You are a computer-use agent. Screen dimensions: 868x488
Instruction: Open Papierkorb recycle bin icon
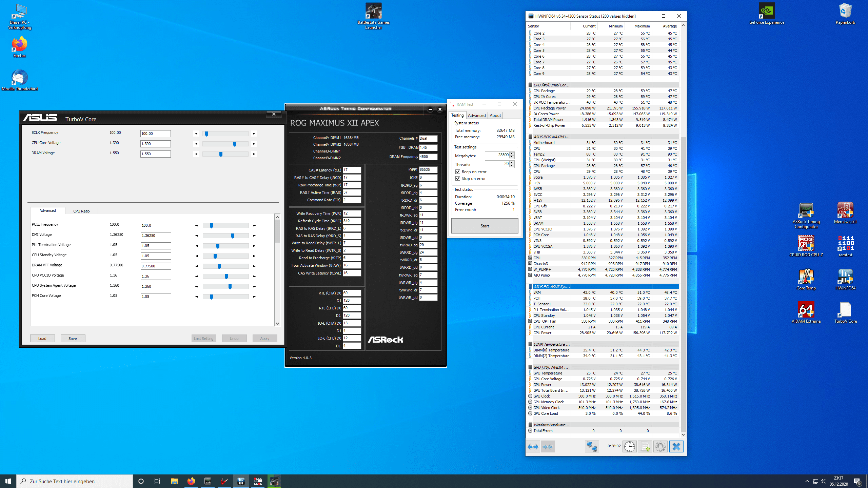point(845,14)
